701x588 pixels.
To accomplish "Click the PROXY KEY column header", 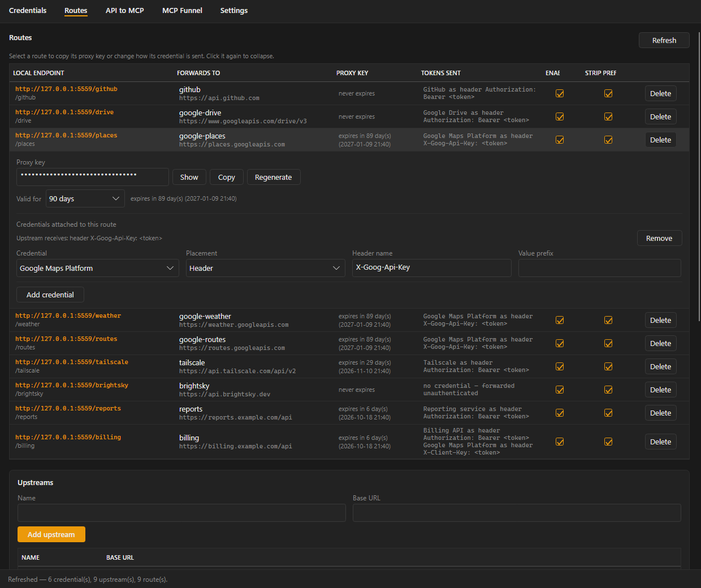I will (x=352, y=73).
